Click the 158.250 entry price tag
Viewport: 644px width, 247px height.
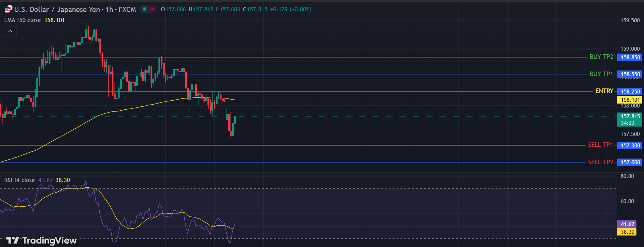[630, 92]
